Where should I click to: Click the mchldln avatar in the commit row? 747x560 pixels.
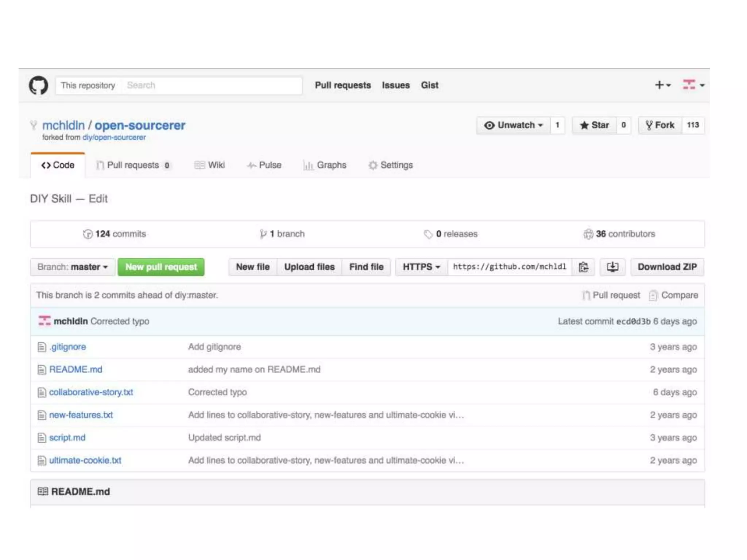click(44, 321)
